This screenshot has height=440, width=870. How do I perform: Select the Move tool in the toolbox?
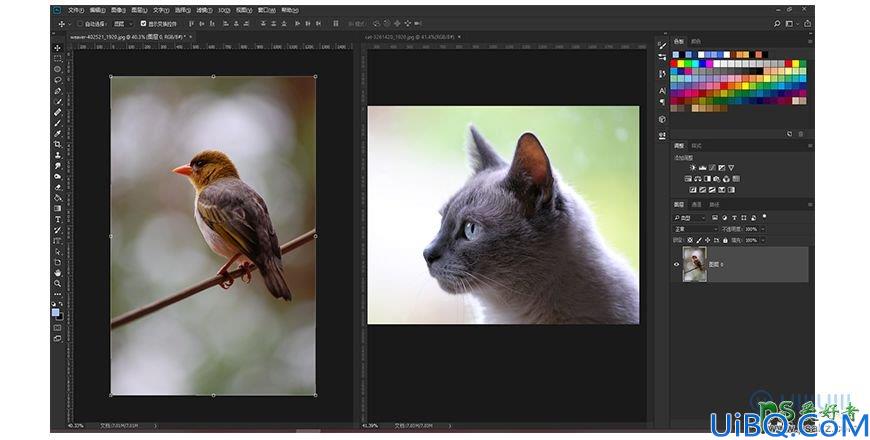click(x=58, y=48)
